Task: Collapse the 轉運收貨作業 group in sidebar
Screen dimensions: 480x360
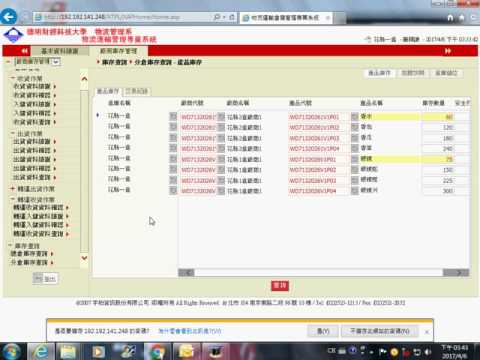Action: click(x=13, y=199)
